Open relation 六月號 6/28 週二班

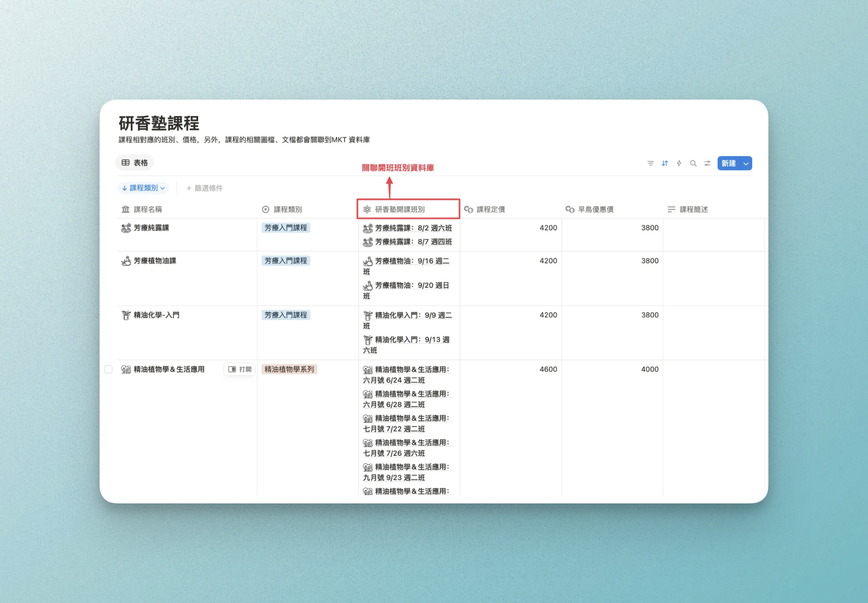click(x=407, y=399)
